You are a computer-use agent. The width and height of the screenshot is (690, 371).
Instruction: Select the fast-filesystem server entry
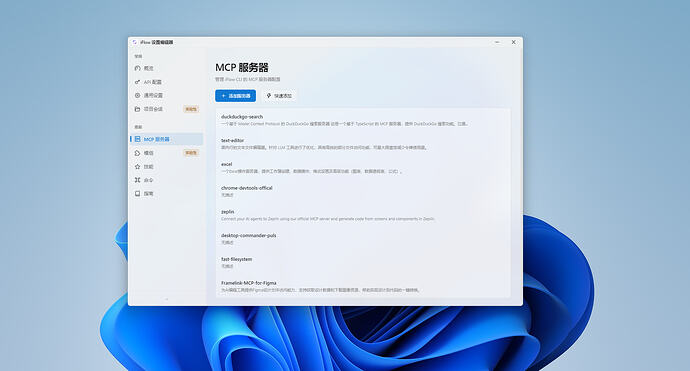coord(363,263)
